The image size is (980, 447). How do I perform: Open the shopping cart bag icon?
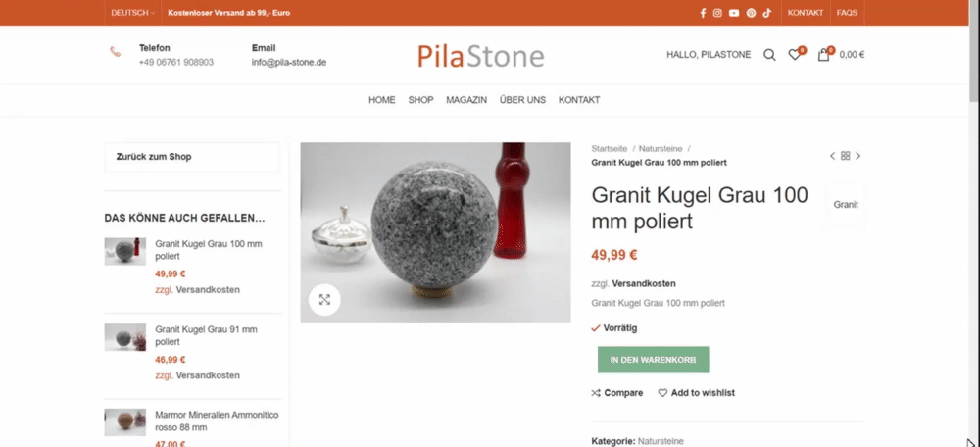pos(824,55)
